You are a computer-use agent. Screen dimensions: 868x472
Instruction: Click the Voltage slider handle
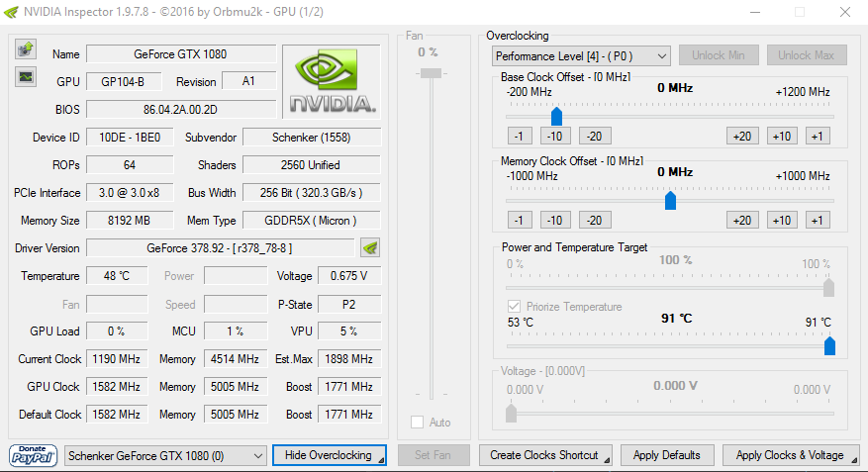(x=511, y=413)
